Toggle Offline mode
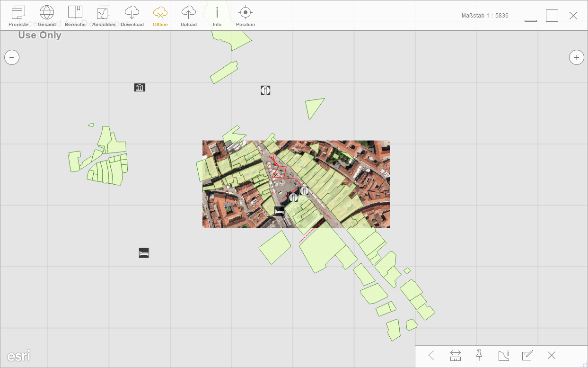 click(x=160, y=16)
